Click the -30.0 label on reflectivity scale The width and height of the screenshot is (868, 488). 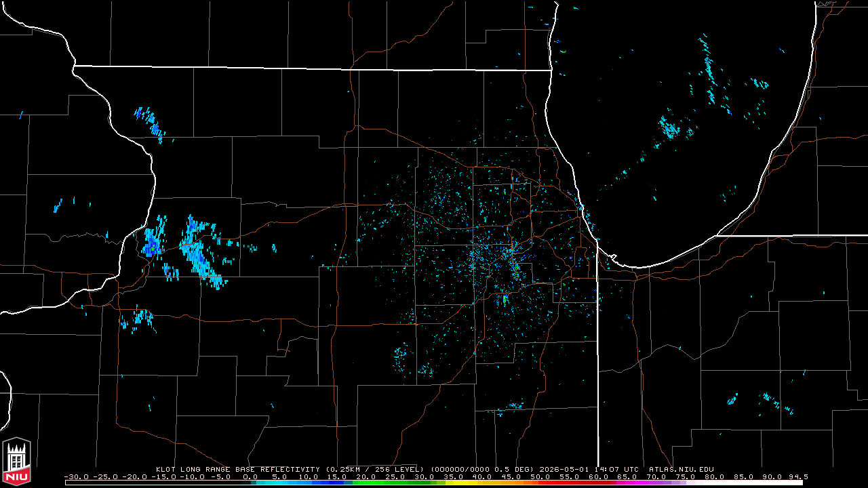coord(76,476)
